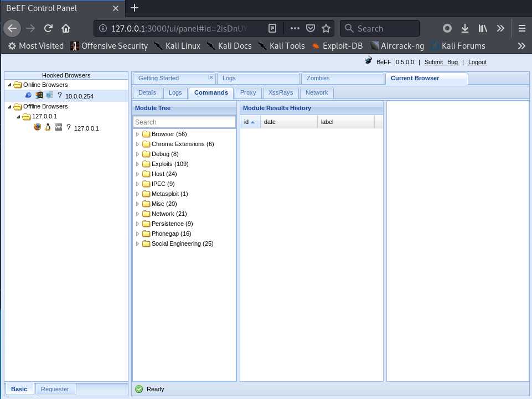Open the Getting Started tab
Screen dimensions: 532x399
click(x=174, y=79)
